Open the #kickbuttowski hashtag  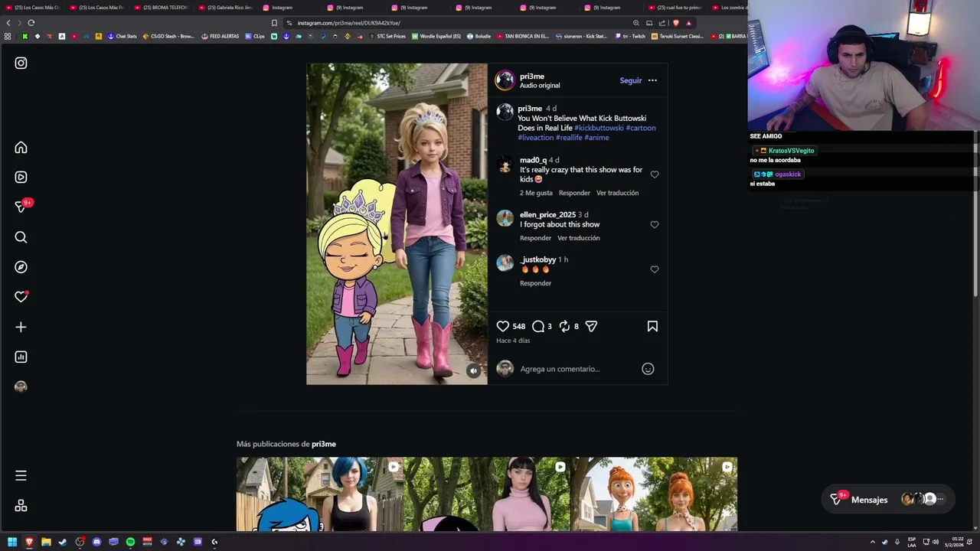coord(599,128)
